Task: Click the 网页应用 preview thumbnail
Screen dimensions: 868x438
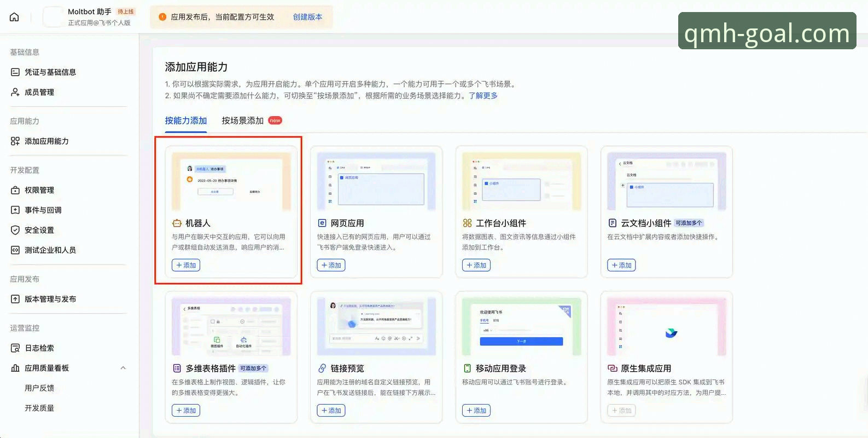Action: pyautogui.click(x=376, y=181)
